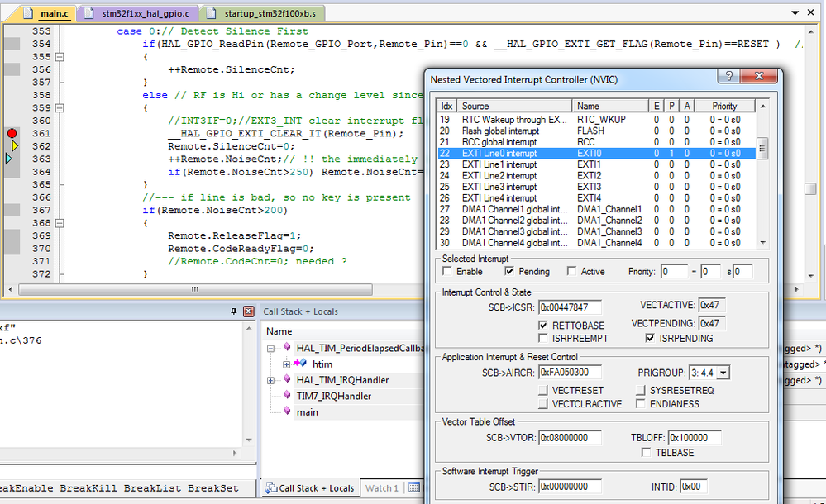
Task: Click the TBLOFF input field
Action: coord(695,438)
